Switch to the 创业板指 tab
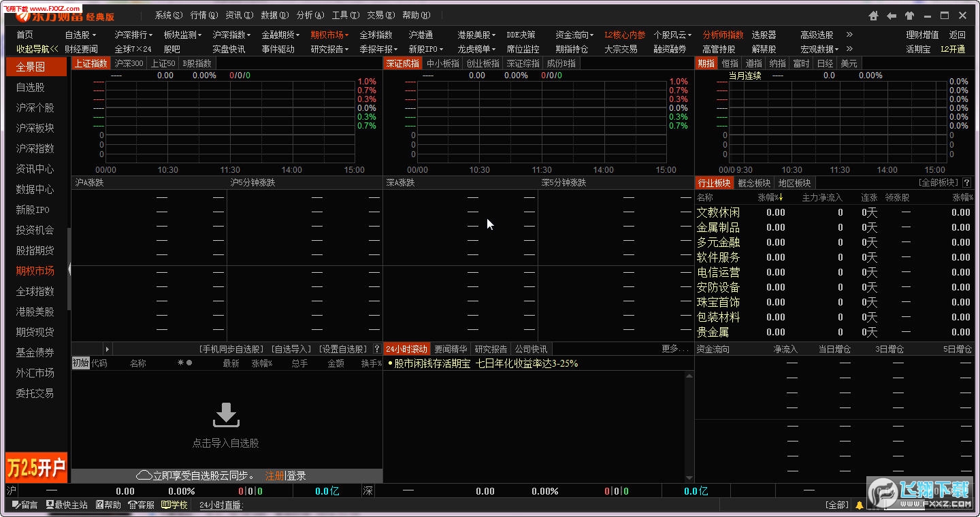The image size is (980, 517). 483,63
